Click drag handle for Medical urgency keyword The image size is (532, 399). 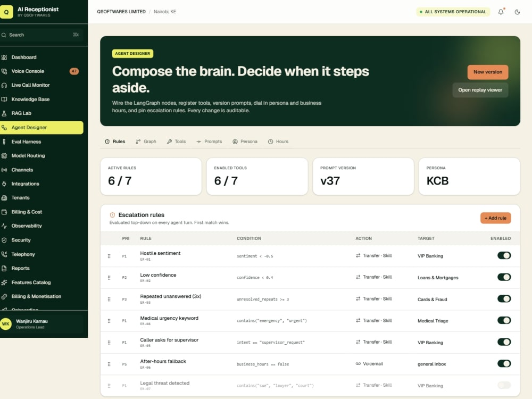pos(109,321)
